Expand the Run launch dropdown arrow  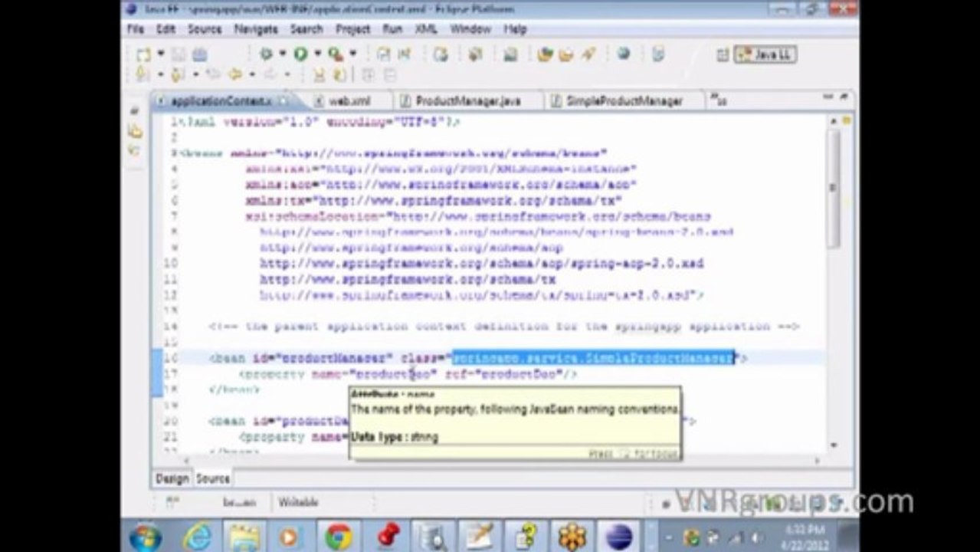point(317,54)
